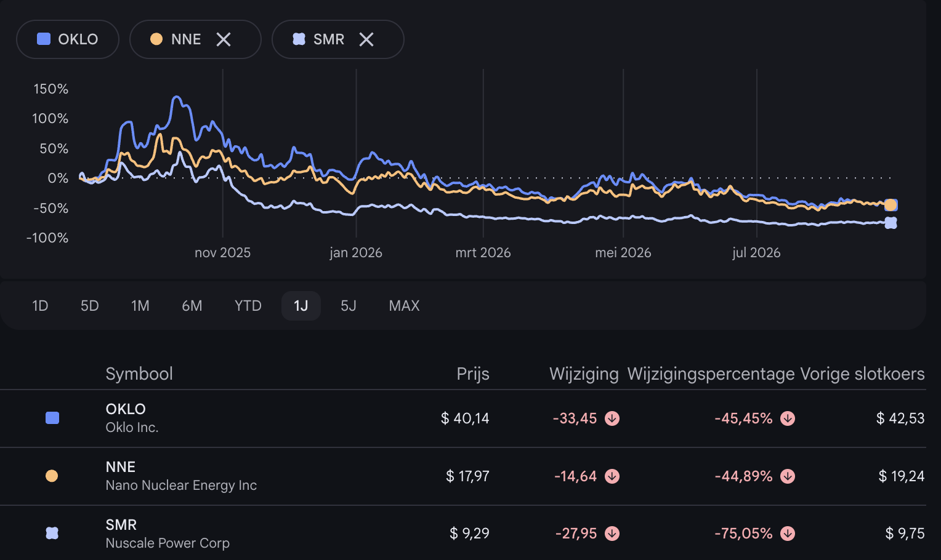Open the OKLO ticker in the table

126,409
